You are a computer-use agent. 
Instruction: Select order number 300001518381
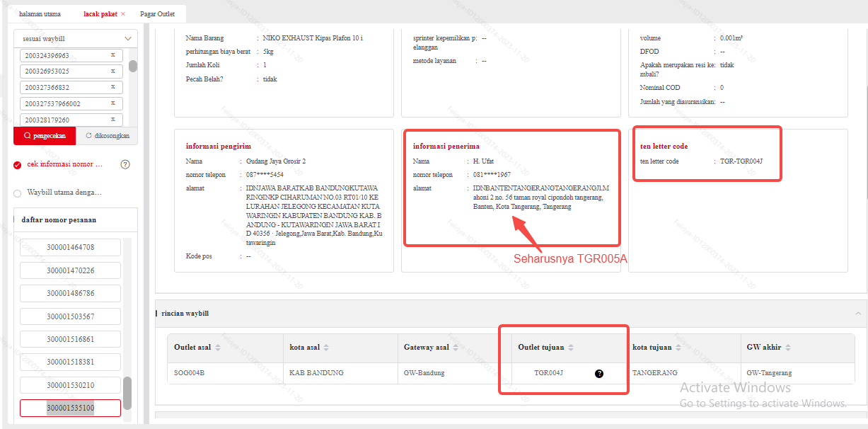(70, 362)
